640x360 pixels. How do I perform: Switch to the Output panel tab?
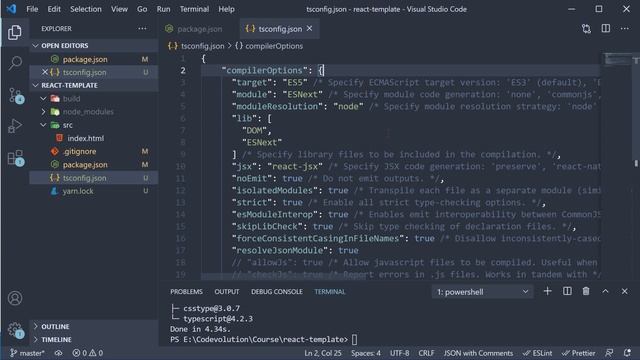(227, 292)
